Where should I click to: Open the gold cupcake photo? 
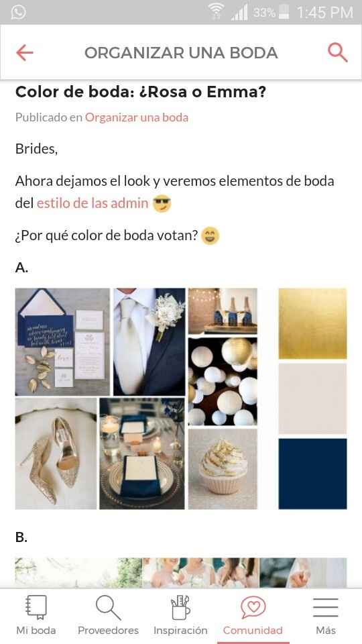[223, 469]
